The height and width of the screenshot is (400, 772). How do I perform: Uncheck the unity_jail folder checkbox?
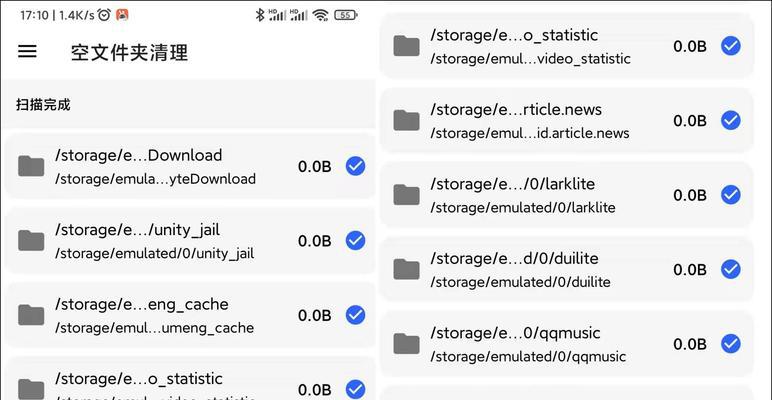(x=355, y=241)
